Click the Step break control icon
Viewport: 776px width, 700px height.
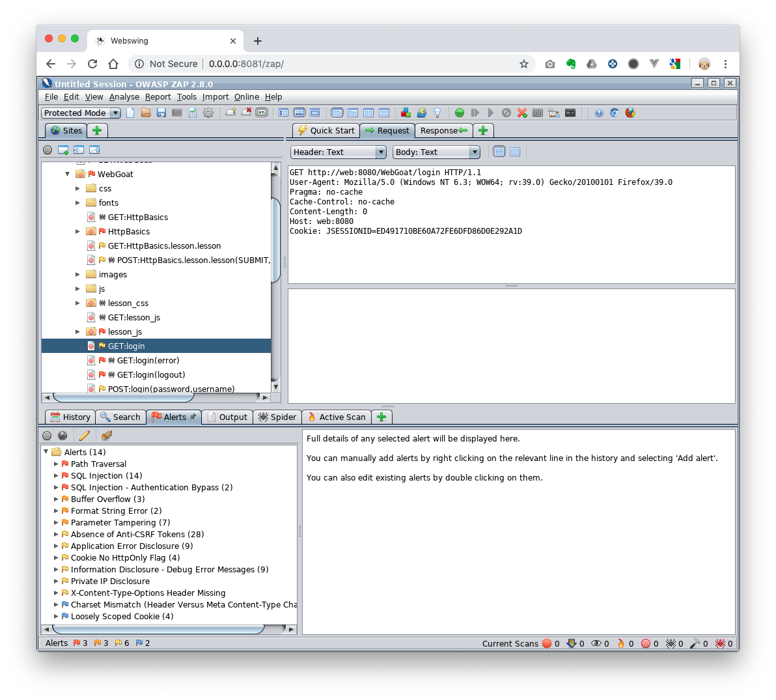pos(475,113)
